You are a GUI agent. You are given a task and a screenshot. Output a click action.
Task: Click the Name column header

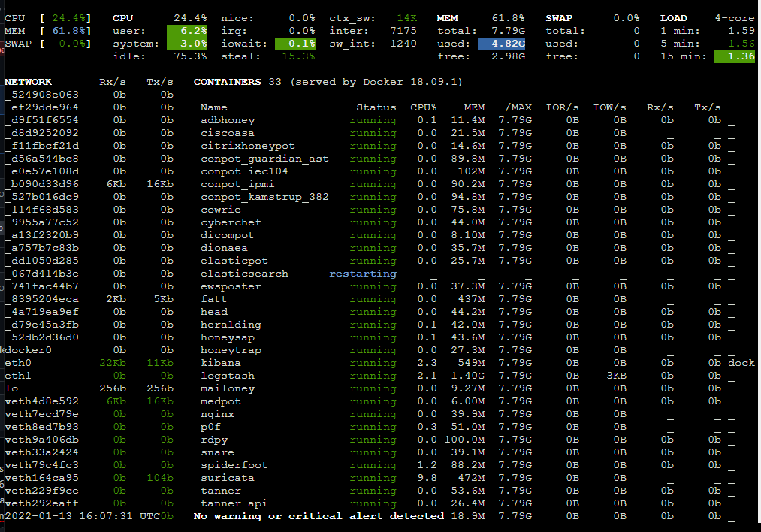[x=214, y=107]
